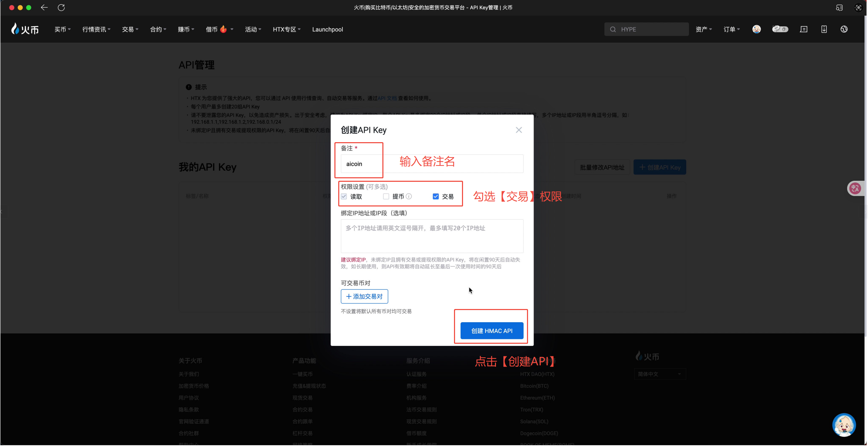Open 关于我们 footer link
This screenshot has height=447, width=868.
tap(189, 374)
